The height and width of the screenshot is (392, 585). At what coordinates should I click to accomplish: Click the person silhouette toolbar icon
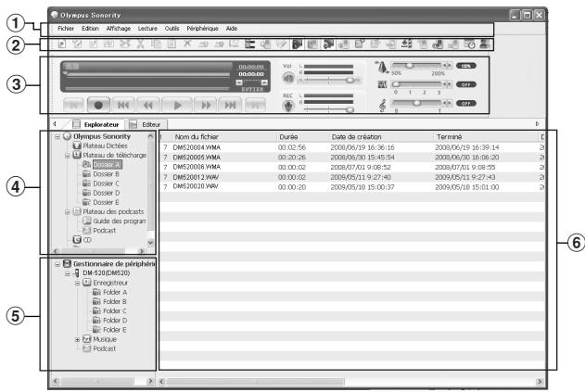[x=484, y=44]
